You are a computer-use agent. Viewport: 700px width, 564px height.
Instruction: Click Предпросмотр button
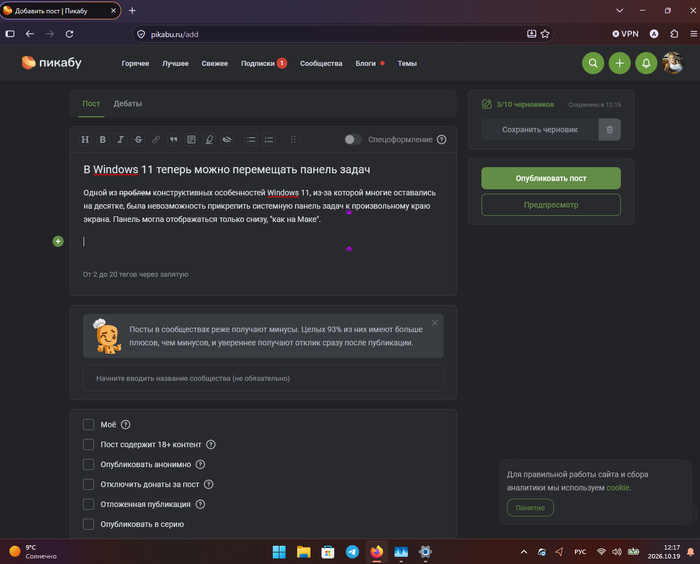[551, 205]
